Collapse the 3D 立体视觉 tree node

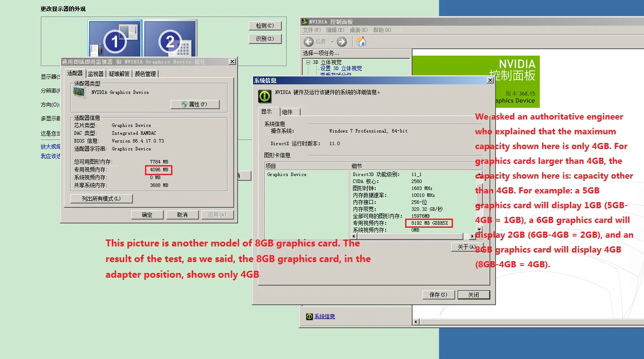pyautogui.click(x=308, y=62)
